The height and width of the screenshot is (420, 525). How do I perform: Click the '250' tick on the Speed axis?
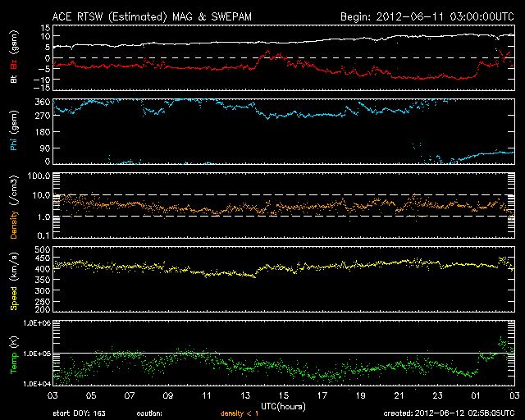[42, 301]
